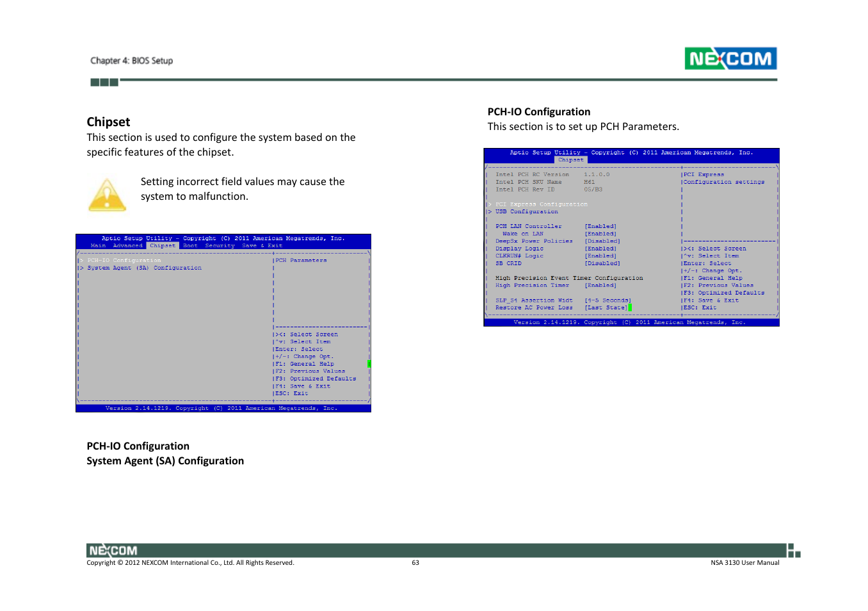Click bold PCH-IO Configuration below the Chipset screen

(138, 446)
